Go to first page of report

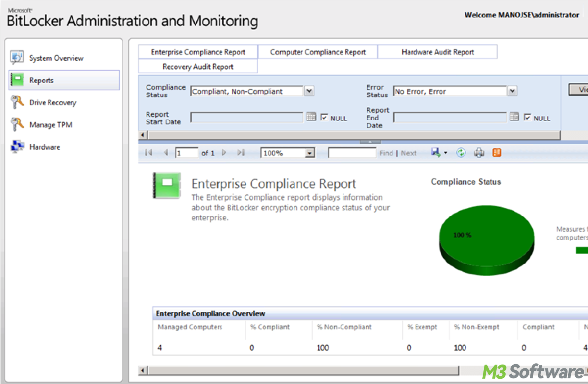coord(148,153)
